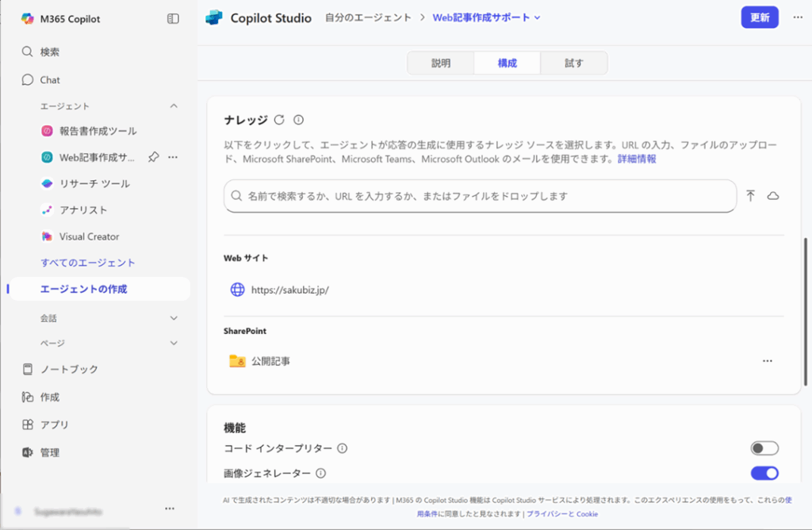Click the Copilot Studio logo icon

coord(214,17)
